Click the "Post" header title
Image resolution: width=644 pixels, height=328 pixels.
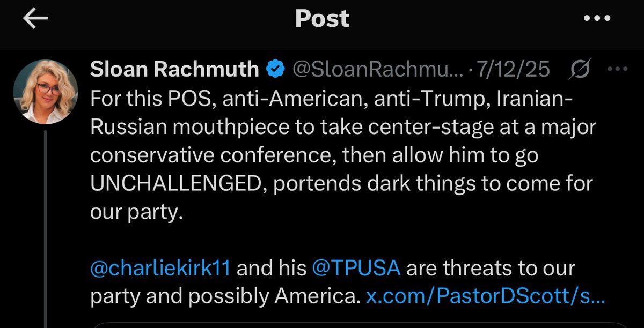tap(322, 19)
